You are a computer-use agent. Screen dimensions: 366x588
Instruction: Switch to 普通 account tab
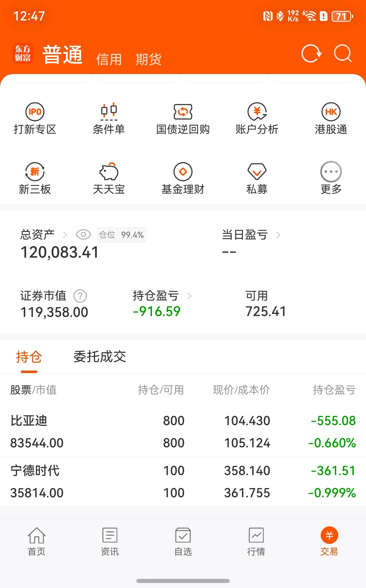[x=63, y=54]
